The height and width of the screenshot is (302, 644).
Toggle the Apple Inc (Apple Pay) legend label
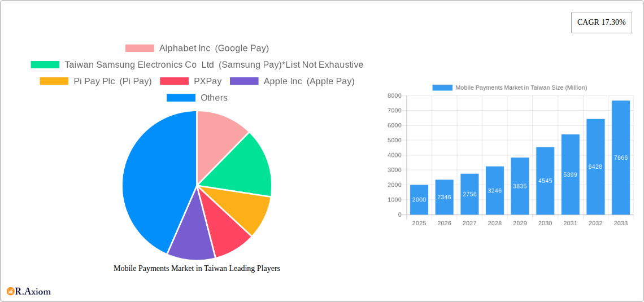(309, 81)
